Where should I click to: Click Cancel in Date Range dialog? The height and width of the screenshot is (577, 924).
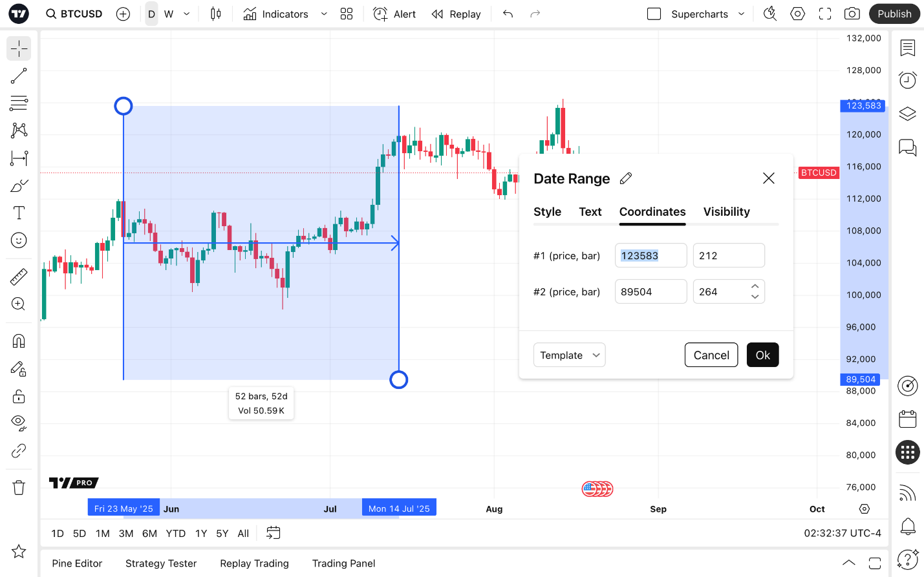711,355
